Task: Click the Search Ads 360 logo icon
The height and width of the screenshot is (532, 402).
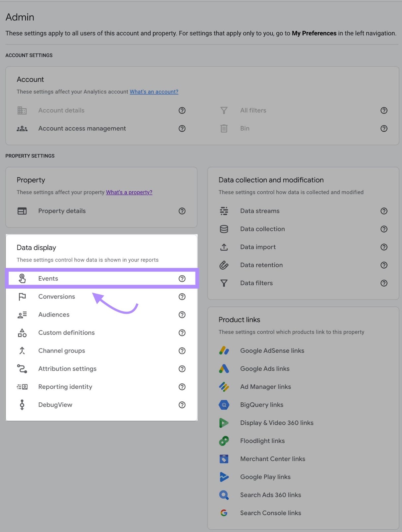Action: [x=224, y=495]
